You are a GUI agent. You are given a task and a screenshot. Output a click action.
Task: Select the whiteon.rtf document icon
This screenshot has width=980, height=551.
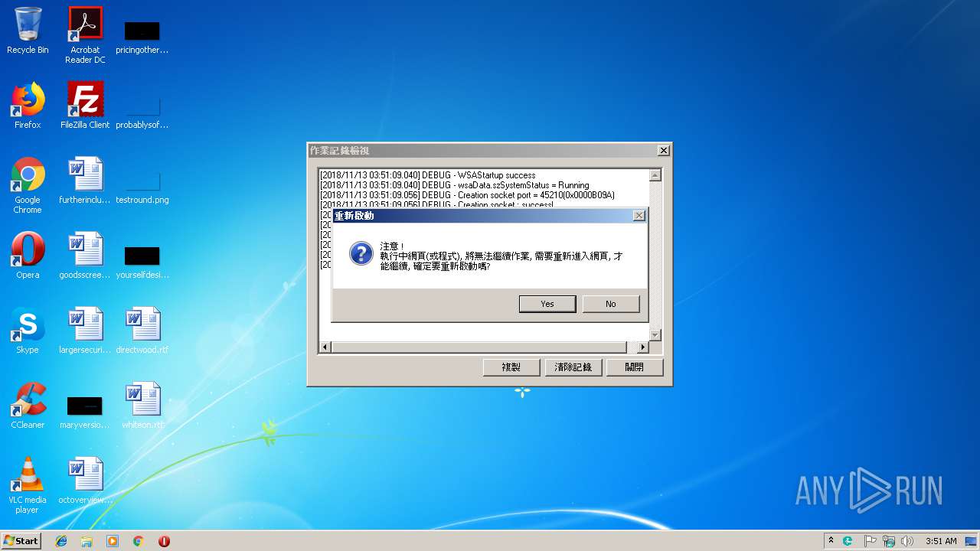(x=142, y=406)
